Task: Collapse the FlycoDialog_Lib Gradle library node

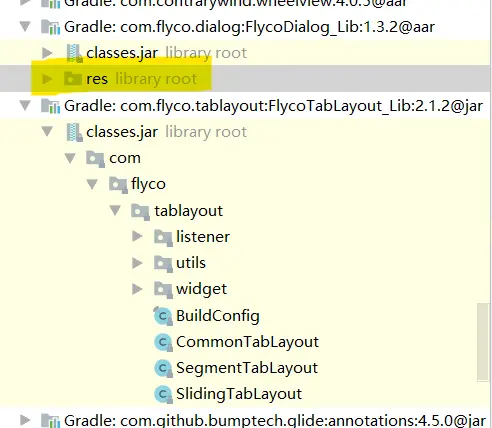Action: [25, 26]
